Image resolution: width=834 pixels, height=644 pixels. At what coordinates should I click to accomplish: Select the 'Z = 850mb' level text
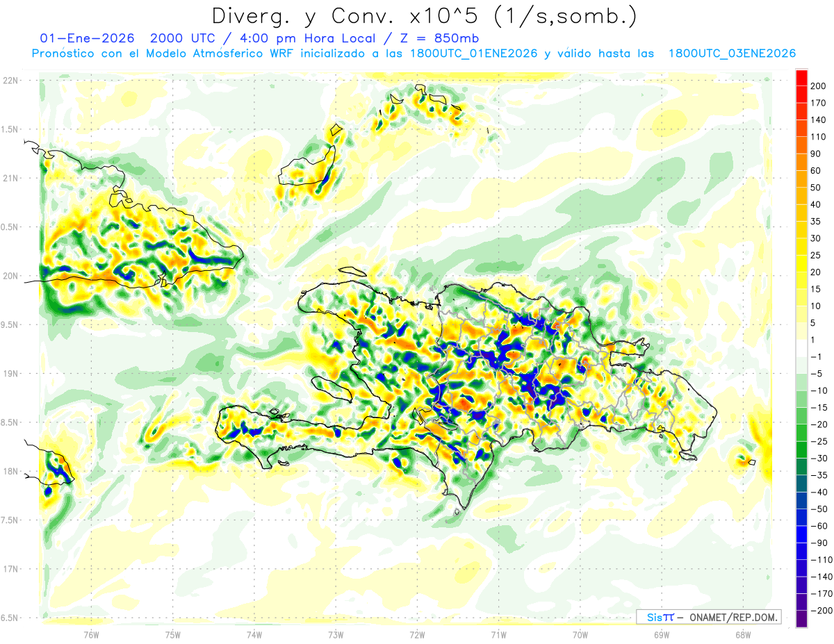439,38
